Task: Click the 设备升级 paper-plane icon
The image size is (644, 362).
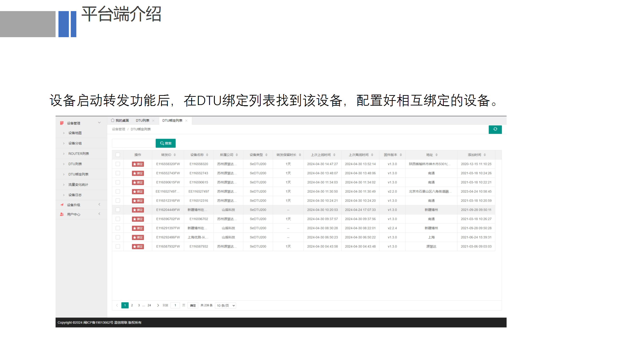Action: [62, 205]
